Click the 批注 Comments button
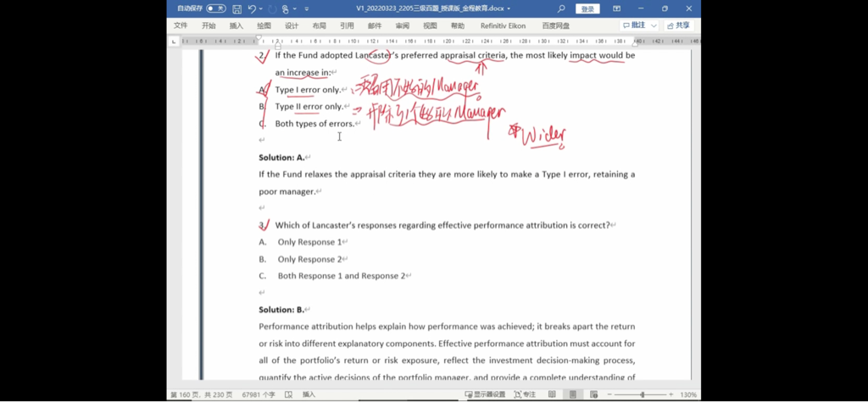The width and height of the screenshot is (868, 402). coord(634,25)
